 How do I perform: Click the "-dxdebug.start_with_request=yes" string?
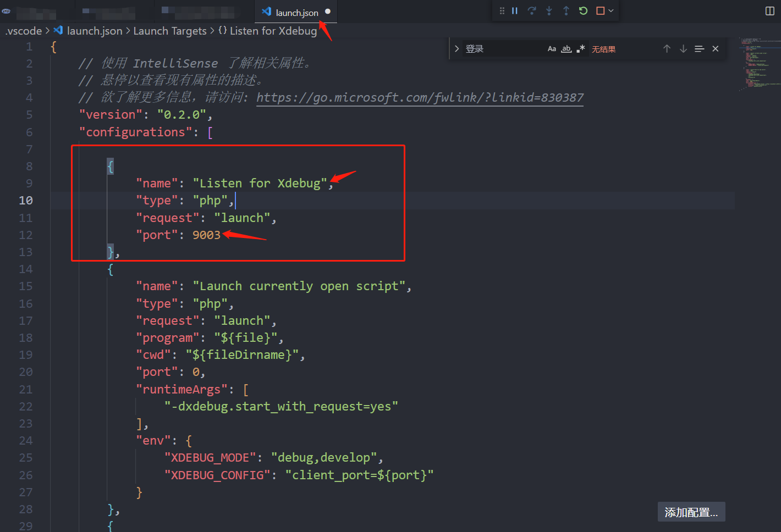(281, 406)
